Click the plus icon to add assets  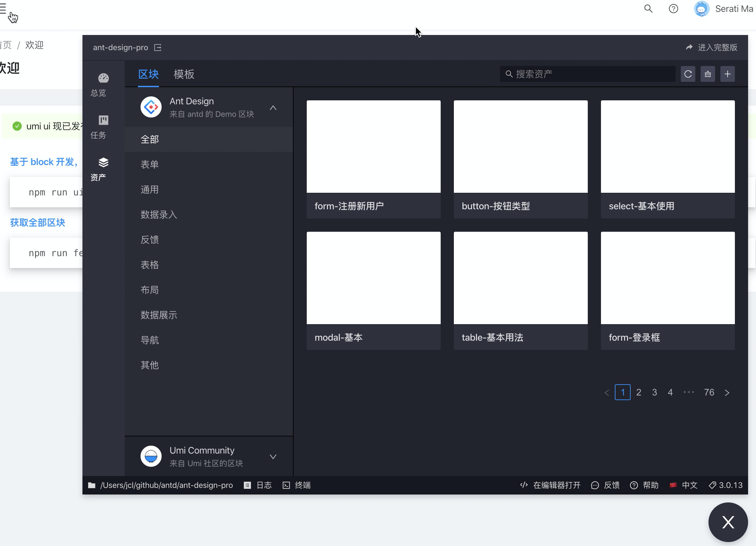[x=728, y=74]
